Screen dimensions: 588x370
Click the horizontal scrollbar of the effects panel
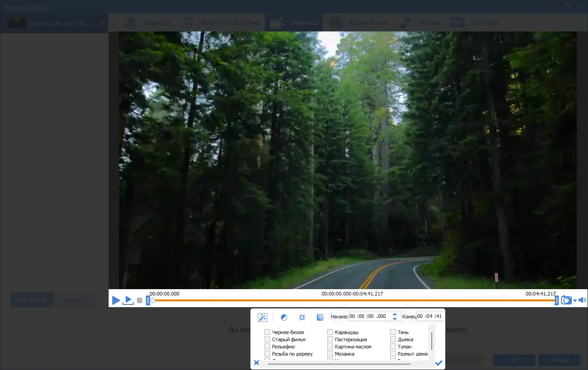pos(339,364)
